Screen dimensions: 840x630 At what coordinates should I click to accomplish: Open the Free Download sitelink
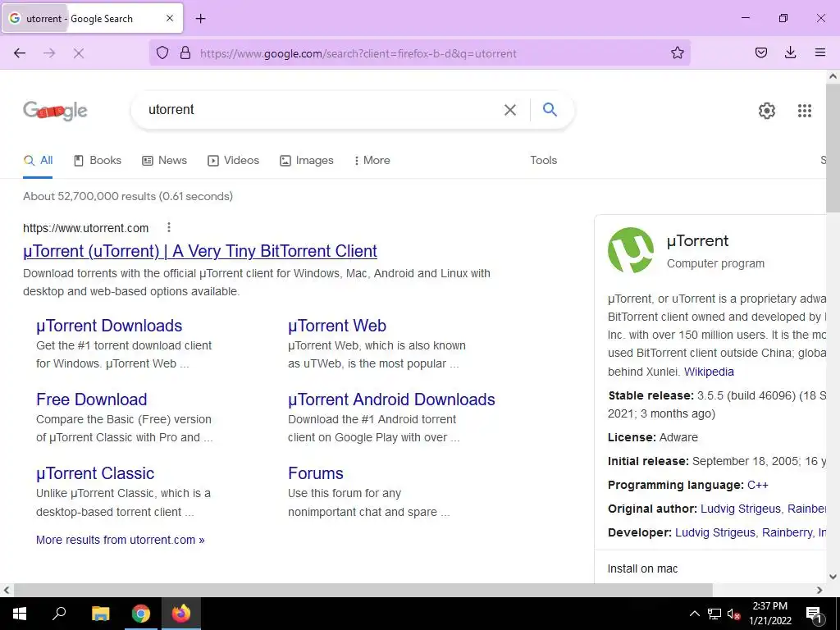click(92, 399)
